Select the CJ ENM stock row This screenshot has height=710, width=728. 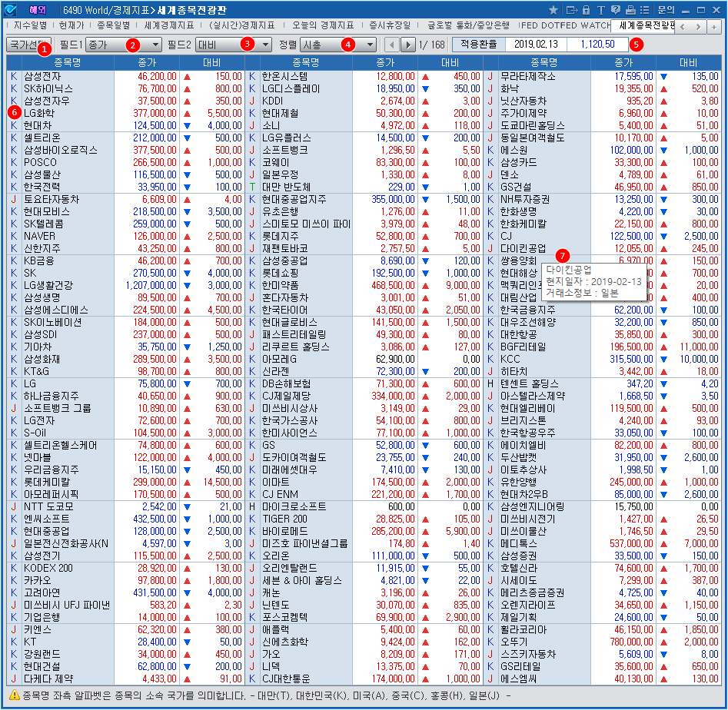364,494
